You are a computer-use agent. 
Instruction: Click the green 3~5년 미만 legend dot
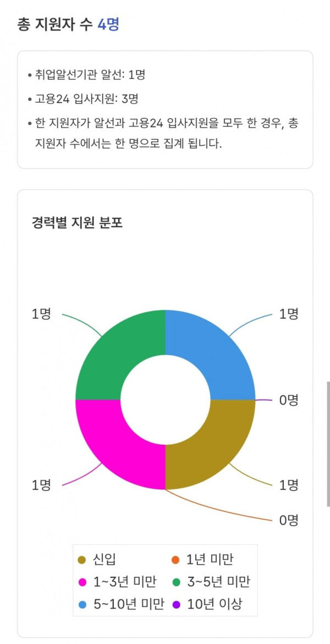point(175,582)
